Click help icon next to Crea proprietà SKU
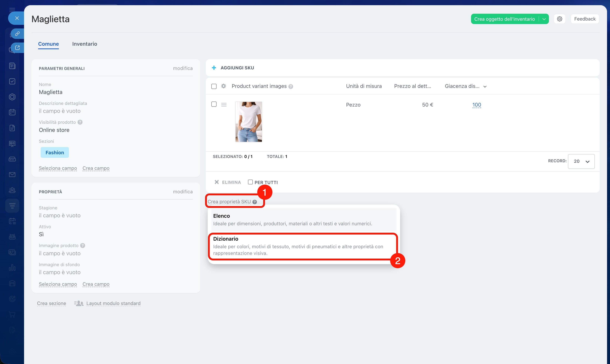610x364 pixels. 255,202
